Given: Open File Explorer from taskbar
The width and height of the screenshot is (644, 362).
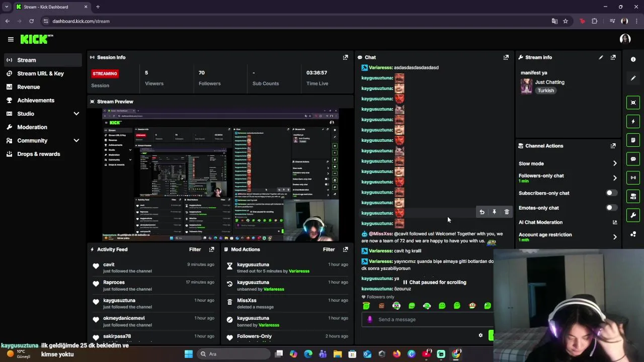Looking at the screenshot, I should pos(338,354).
